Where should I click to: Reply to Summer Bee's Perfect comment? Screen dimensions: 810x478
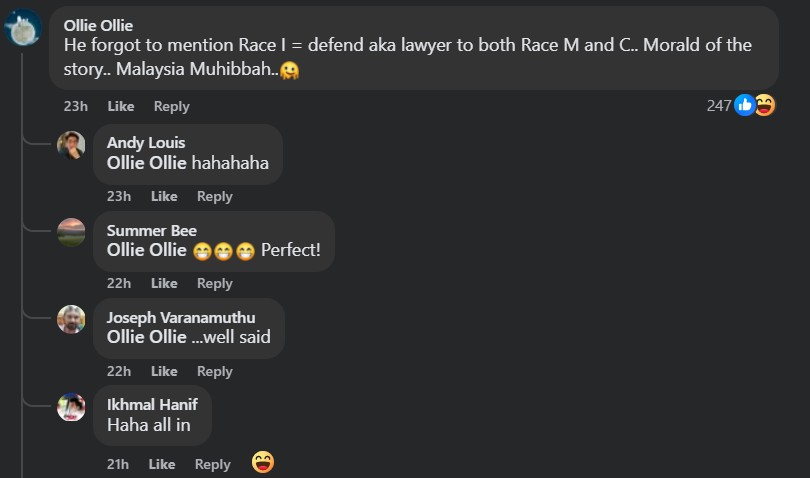pyautogui.click(x=215, y=284)
